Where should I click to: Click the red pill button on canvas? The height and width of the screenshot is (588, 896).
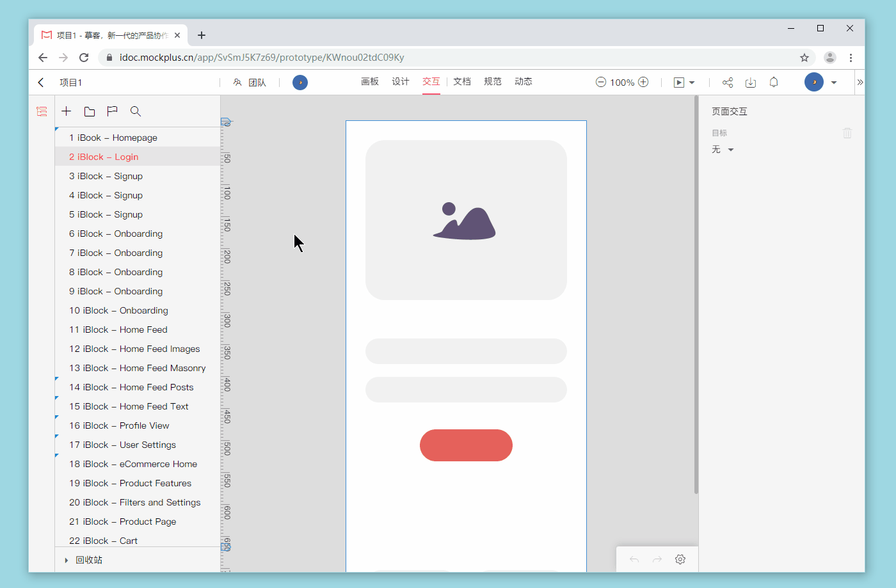[x=466, y=445]
